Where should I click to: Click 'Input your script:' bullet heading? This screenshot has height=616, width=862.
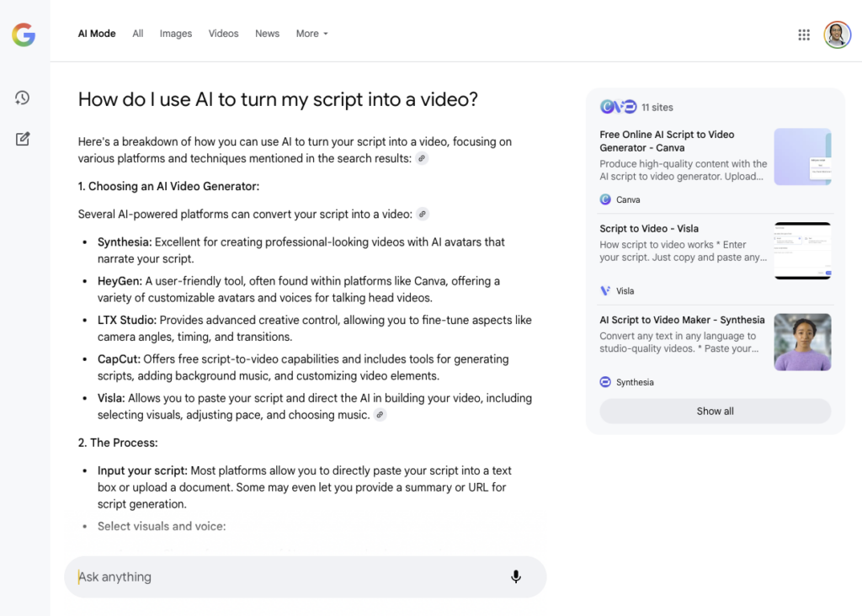click(x=142, y=470)
